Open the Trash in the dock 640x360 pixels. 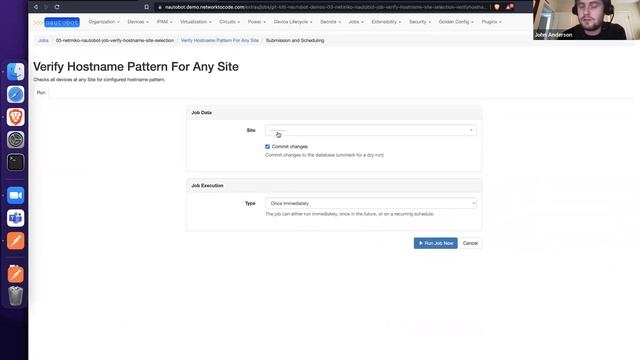[16, 296]
